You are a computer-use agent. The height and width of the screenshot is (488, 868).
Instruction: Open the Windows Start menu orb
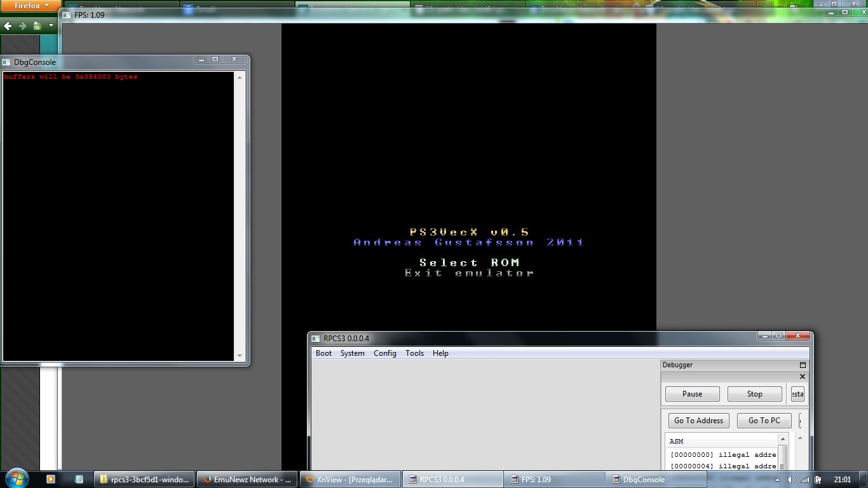[16, 478]
